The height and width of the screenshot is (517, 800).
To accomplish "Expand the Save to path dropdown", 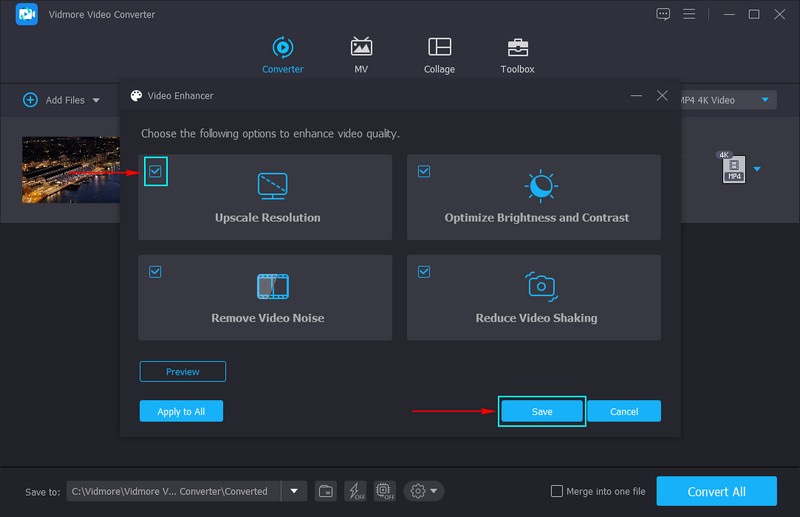I will click(x=293, y=491).
